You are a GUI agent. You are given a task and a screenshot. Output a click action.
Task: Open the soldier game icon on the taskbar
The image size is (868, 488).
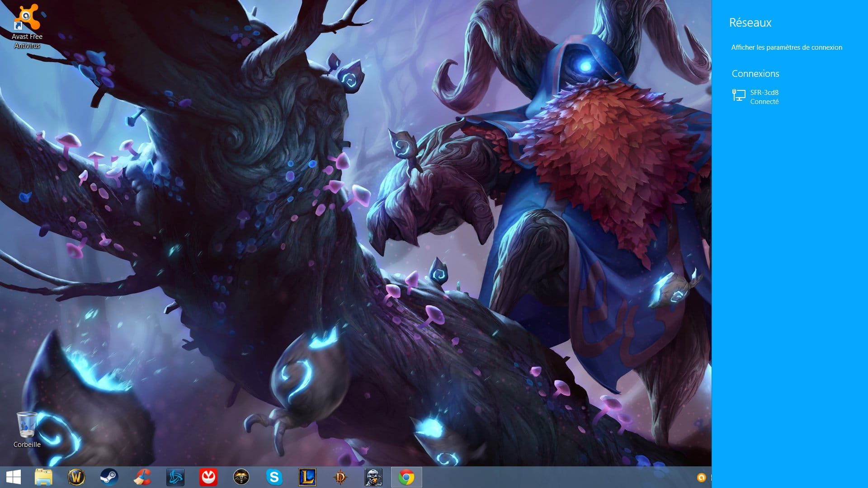373,477
